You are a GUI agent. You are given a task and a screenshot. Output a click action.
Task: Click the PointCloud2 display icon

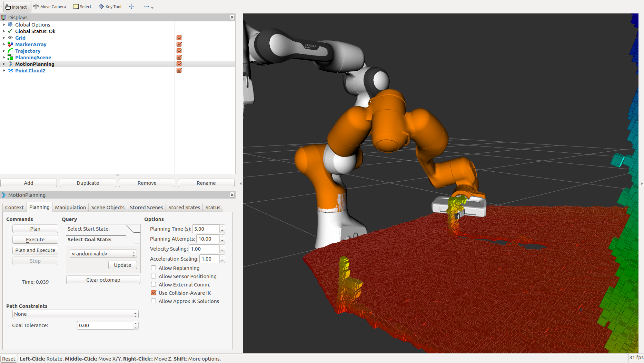pyautogui.click(x=10, y=71)
